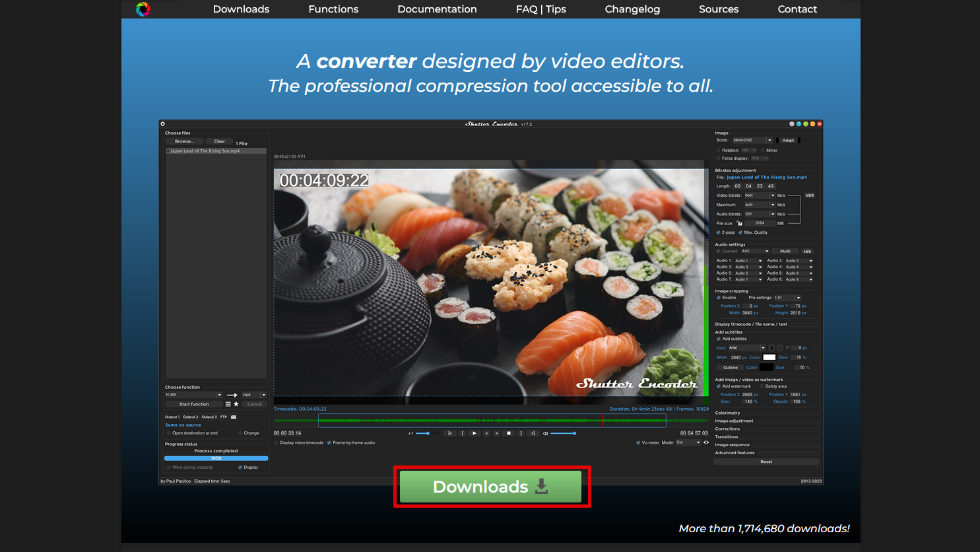The width and height of the screenshot is (980, 552).
Task: Open the Scale 3840x2160 dropdown
Action: [x=752, y=140]
